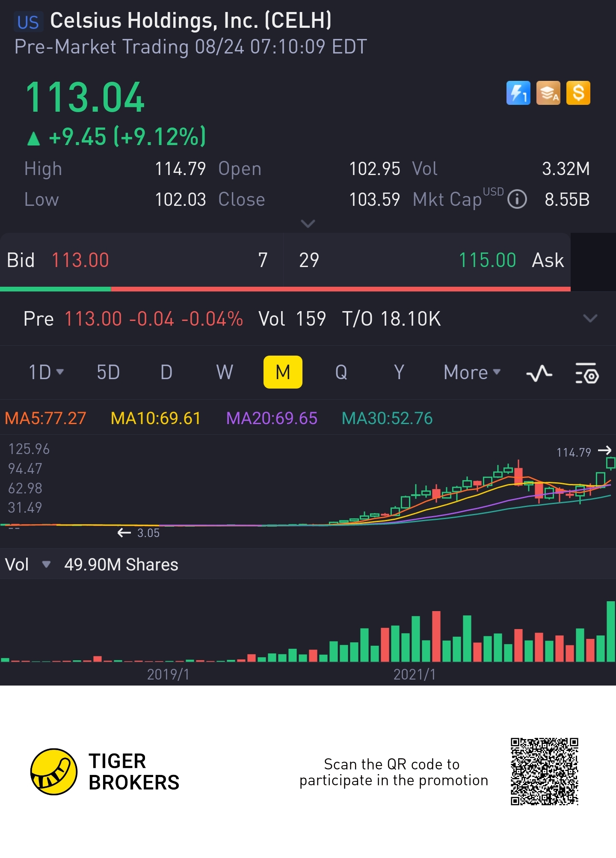Tap the orange stacked-layers icon
This screenshot has width=616, height=858.
click(548, 93)
